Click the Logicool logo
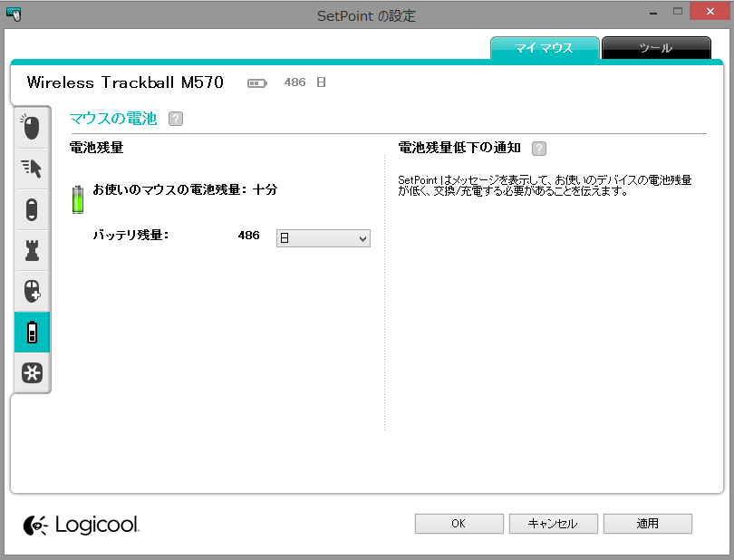The height and width of the screenshot is (560, 734). [x=81, y=525]
